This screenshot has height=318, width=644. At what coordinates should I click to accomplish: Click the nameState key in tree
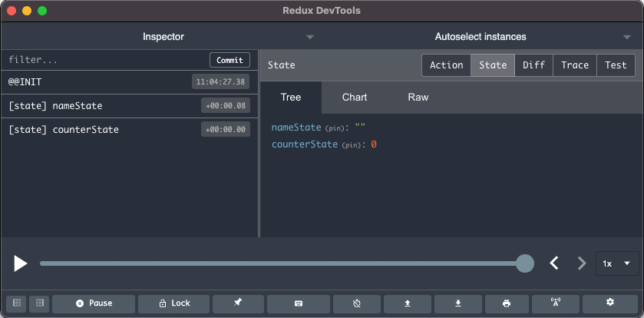296,128
